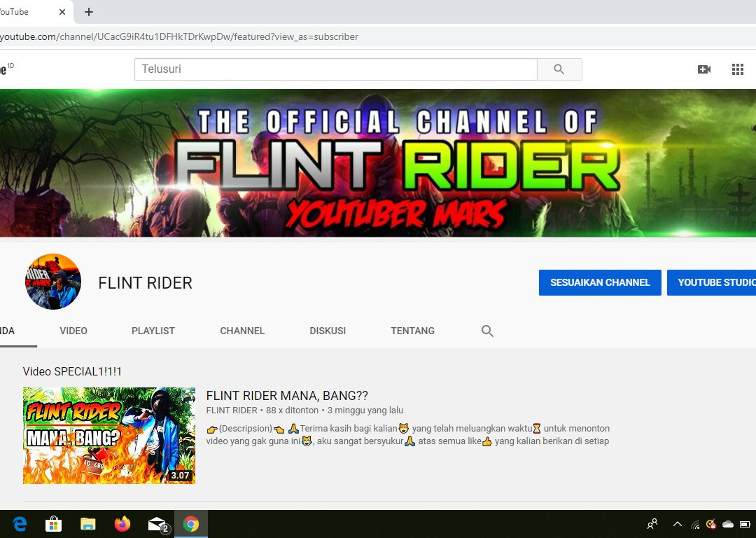Switch to the VIDEO tab
The image size is (756, 538).
click(x=73, y=331)
